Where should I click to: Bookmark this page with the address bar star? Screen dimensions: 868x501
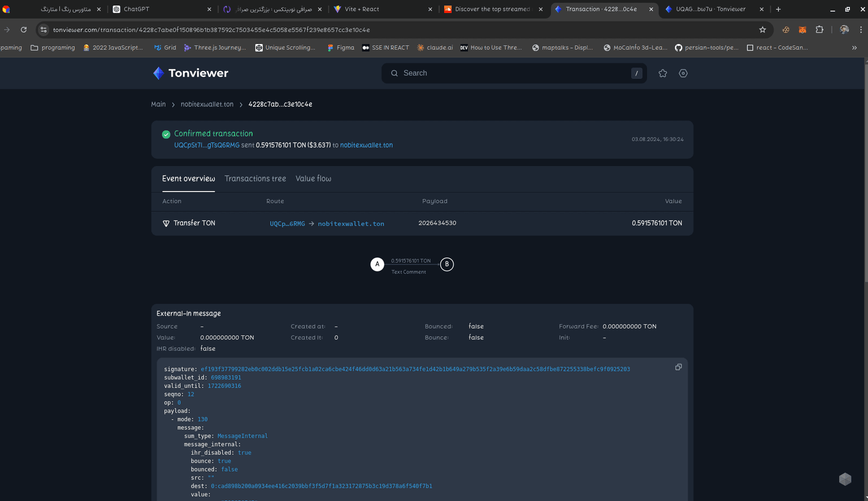[x=762, y=30]
